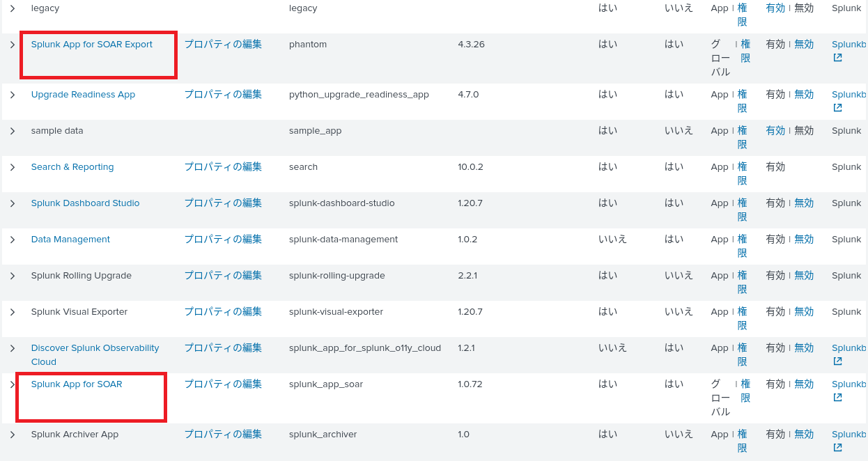This screenshot has height=461, width=868.
Task: Edit properties of Splunk Dashboard Studio
Action: click(223, 203)
